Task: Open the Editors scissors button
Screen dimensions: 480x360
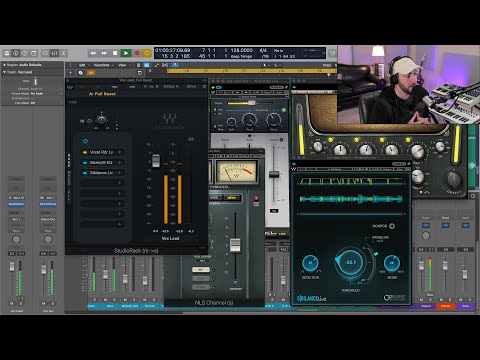Action: click(x=64, y=53)
